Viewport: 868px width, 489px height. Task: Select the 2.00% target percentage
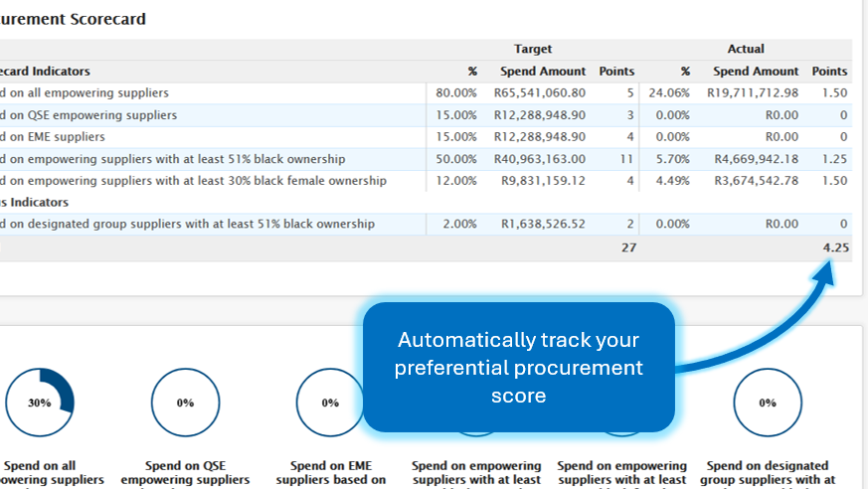[x=459, y=224]
